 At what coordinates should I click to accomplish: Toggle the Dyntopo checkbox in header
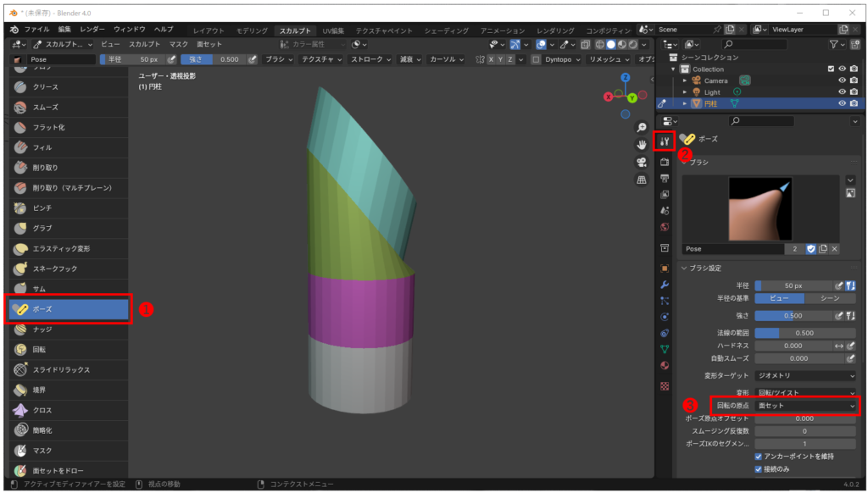[536, 59]
